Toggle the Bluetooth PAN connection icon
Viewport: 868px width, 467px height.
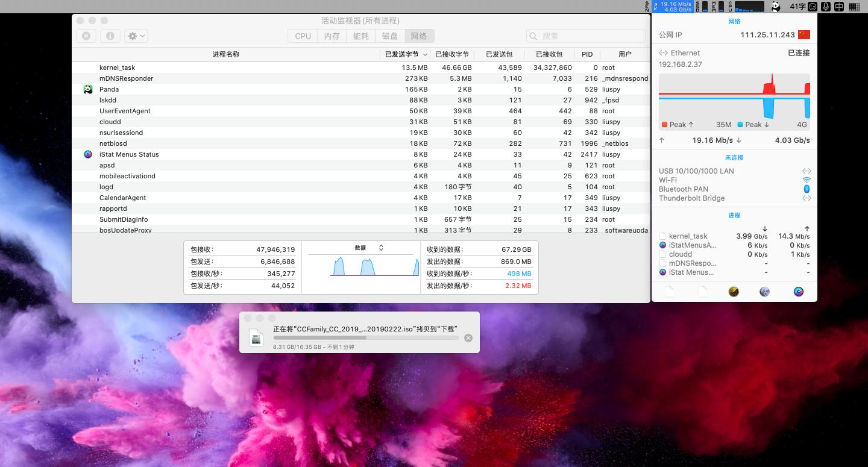807,189
